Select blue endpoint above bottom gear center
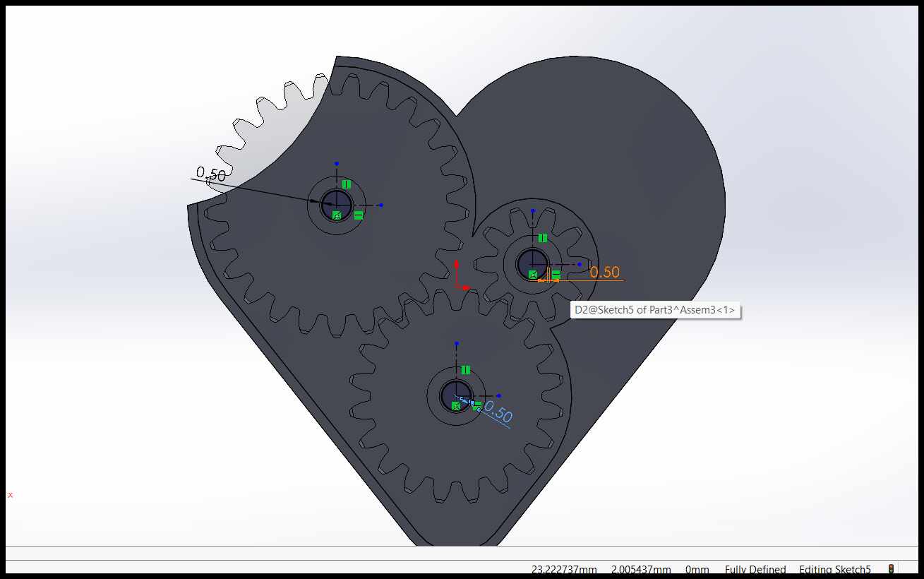This screenshot has height=579, width=924. click(x=457, y=344)
